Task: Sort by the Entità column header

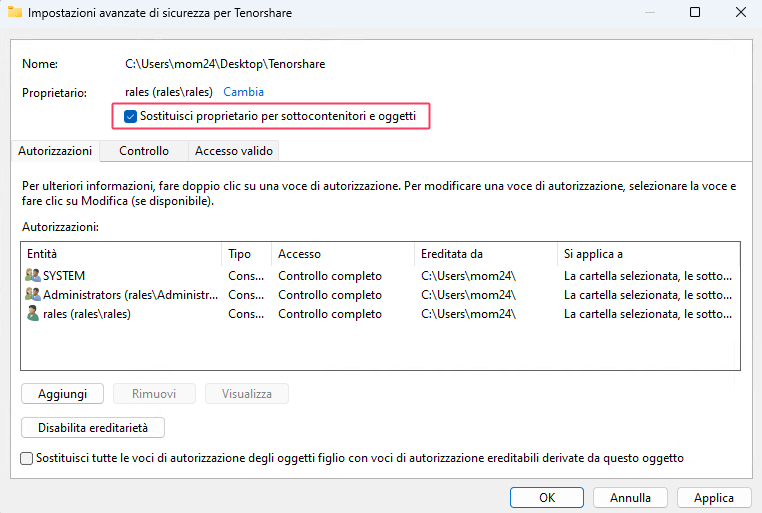Action: click(x=120, y=254)
